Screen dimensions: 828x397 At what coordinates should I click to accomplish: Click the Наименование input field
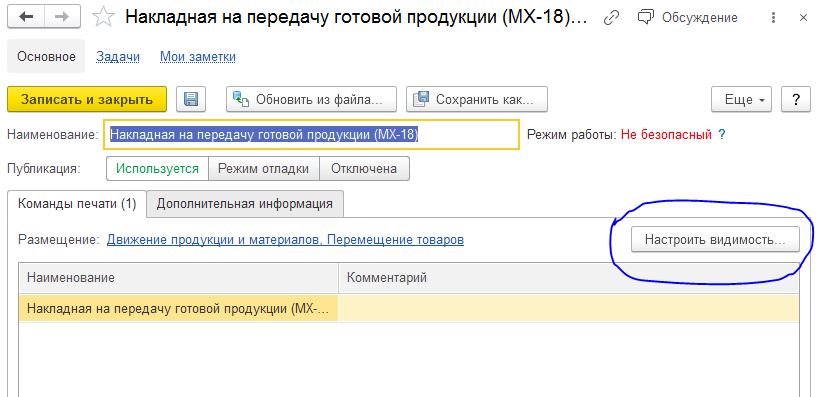tap(312, 135)
